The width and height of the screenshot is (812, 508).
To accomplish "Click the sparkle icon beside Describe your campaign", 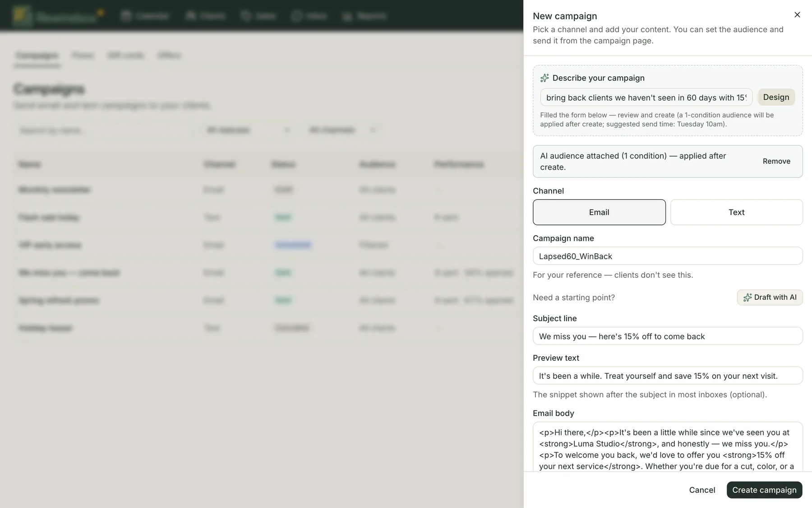I will 544,78.
